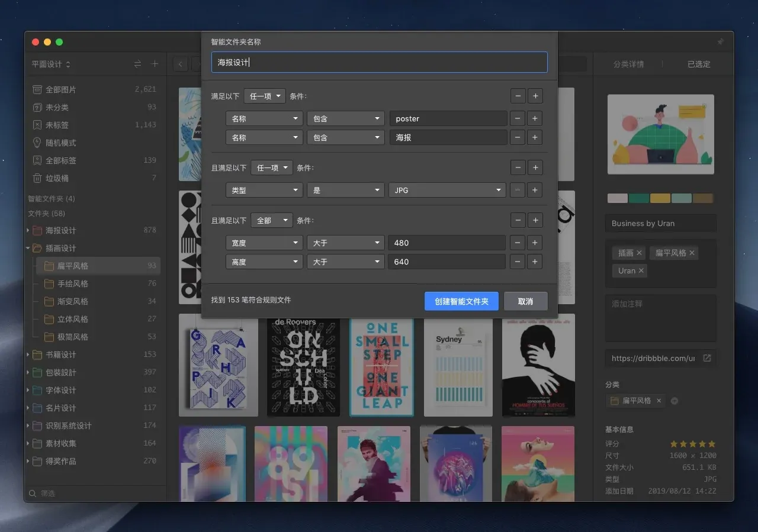Click the swap arrows icon in sidebar header
Screen dimensions: 758x532
(137, 64)
